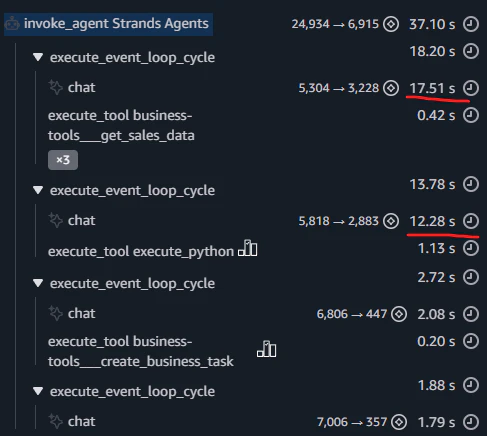487x436 pixels.
Task: Click the sparkle icon of the first chat span
Action: tap(56, 87)
